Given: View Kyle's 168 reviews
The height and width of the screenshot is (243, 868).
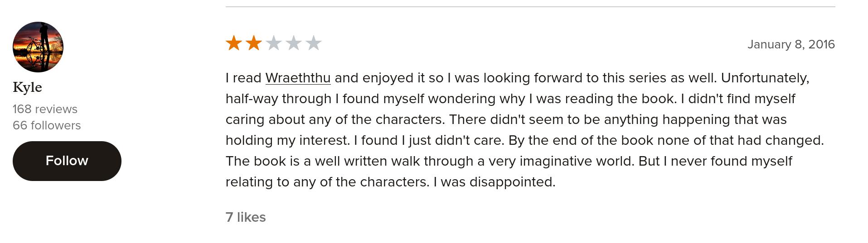Looking at the screenshot, I should (45, 109).
